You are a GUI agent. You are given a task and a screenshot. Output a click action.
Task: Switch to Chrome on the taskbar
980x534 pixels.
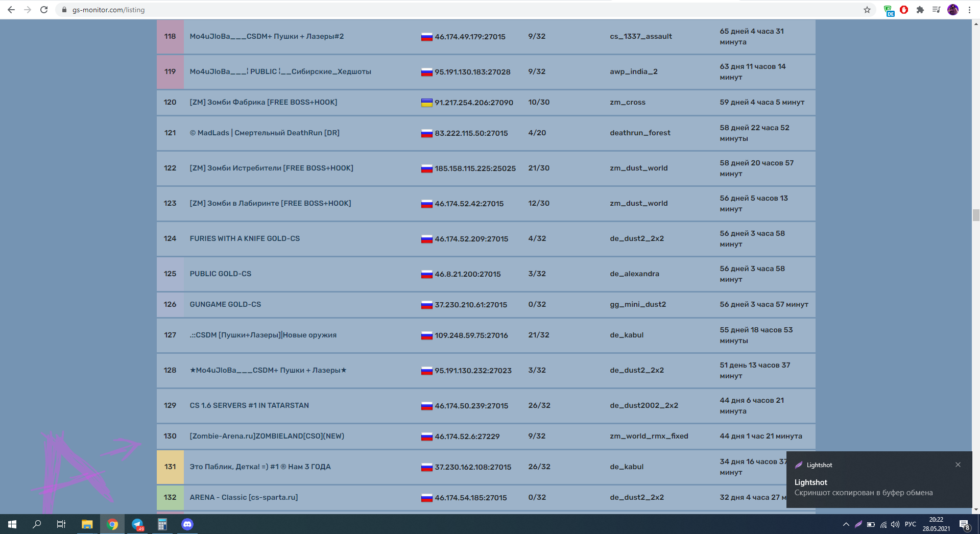[x=112, y=524]
